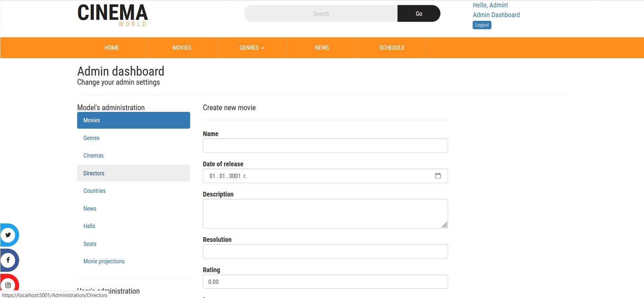Go to the Schedule navigation tab
Screen dimensions: 644x298
pos(391,48)
